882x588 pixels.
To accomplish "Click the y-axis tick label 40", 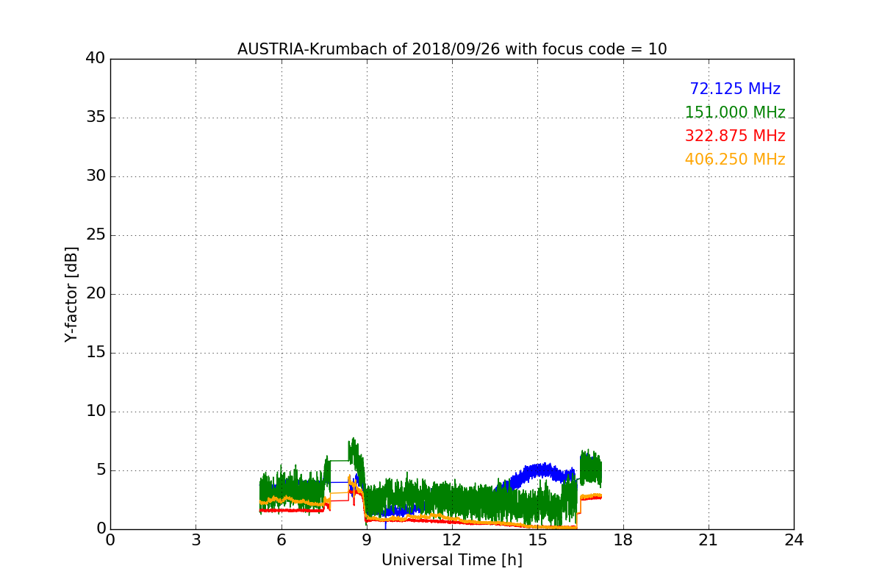I will 96,59.
